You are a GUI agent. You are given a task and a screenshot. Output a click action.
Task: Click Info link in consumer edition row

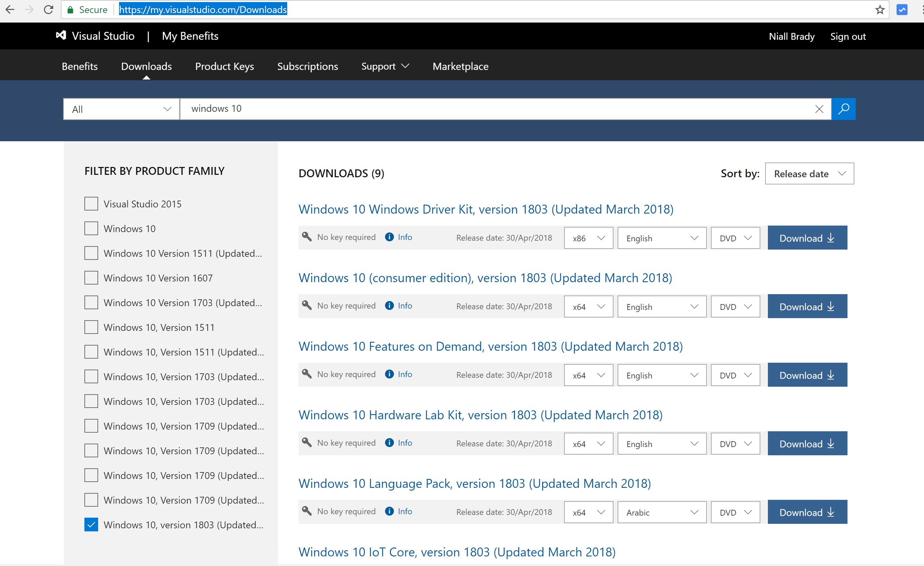tap(405, 306)
